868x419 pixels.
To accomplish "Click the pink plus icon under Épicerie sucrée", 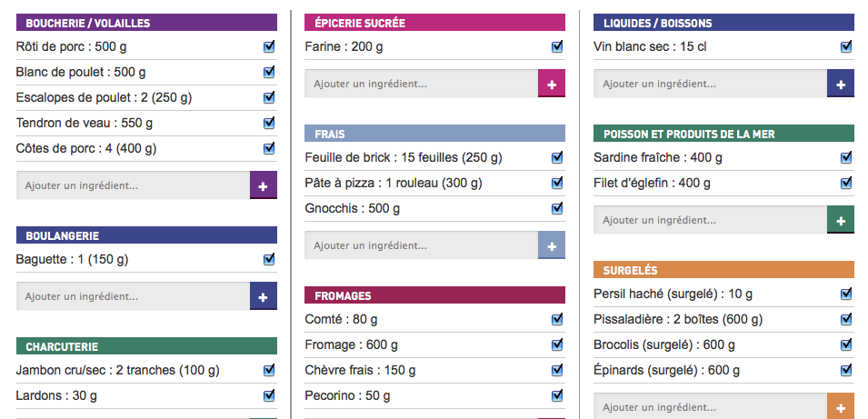I will pyautogui.click(x=552, y=84).
